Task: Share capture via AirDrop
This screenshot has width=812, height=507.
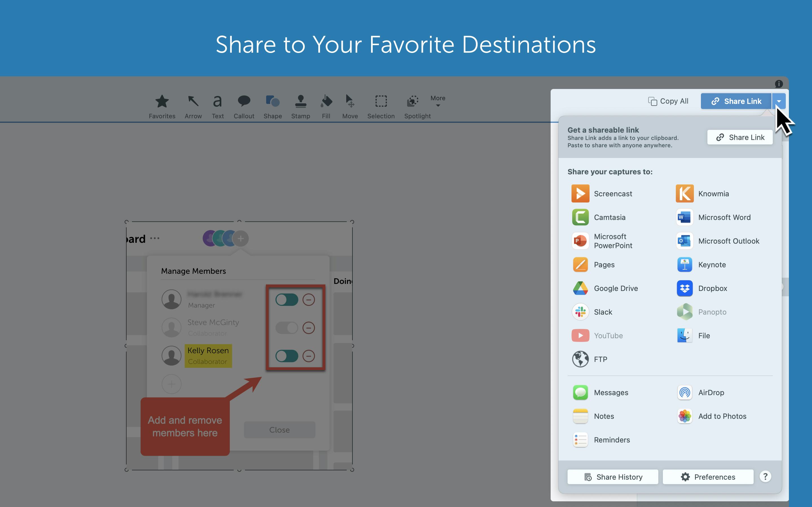Action: [x=711, y=392]
